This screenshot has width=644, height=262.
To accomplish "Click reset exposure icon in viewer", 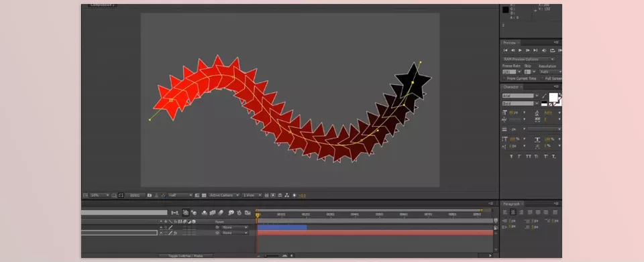I will (294, 196).
